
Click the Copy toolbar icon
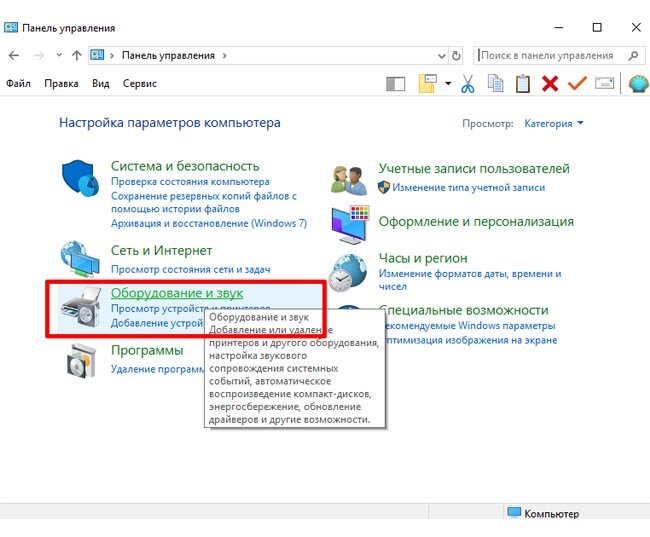(x=495, y=83)
